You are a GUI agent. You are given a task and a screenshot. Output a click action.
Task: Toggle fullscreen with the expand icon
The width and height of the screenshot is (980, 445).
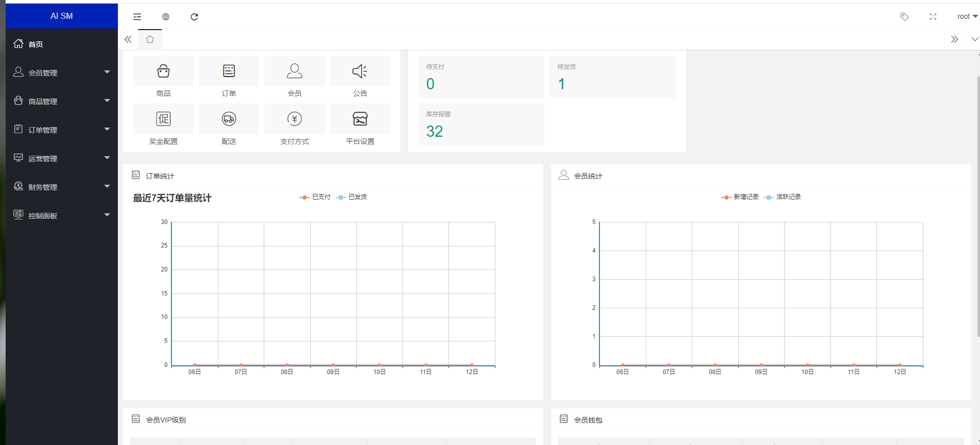pyautogui.click(x=933, y=17)
